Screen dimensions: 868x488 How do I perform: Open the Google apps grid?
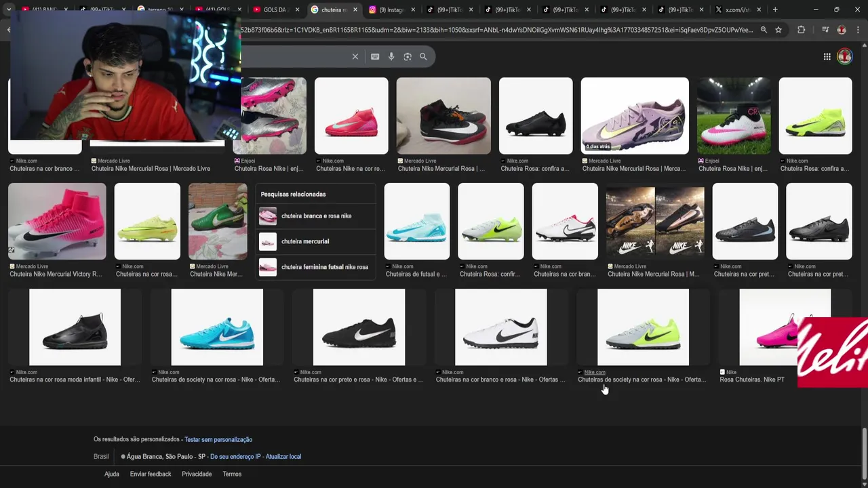pyautogui.click(x=827, y=57)
